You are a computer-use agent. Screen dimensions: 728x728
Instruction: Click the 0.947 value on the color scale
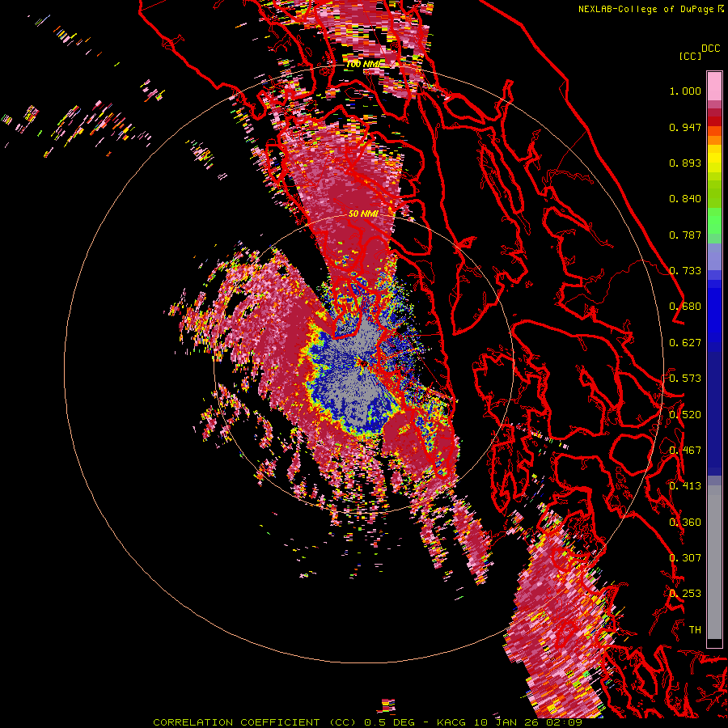(x=685, y=127)
